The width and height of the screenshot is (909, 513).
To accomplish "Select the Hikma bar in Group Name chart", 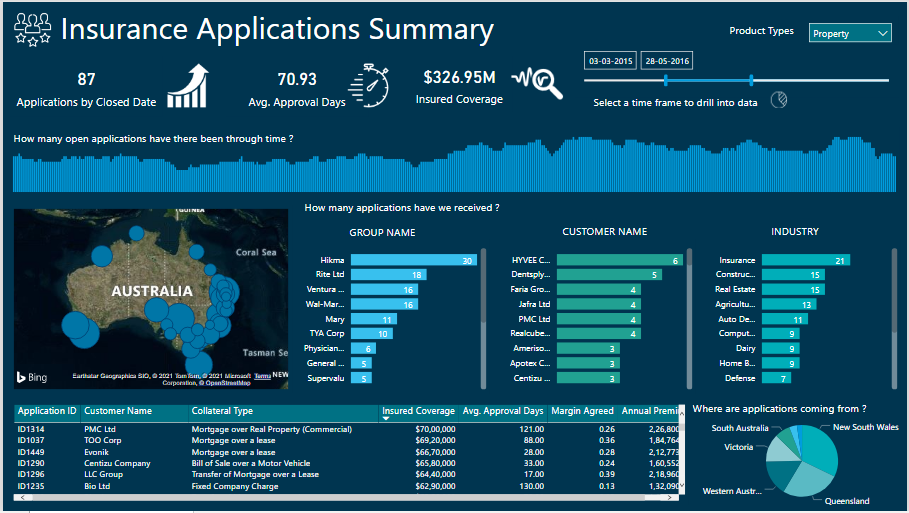I will tap(413, 260).
